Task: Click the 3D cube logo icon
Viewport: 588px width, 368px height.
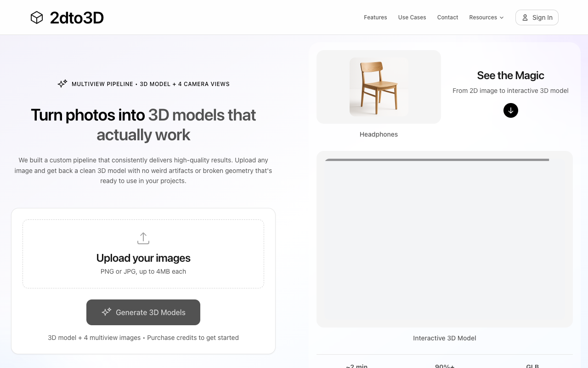Action: [x=37, y=17]
